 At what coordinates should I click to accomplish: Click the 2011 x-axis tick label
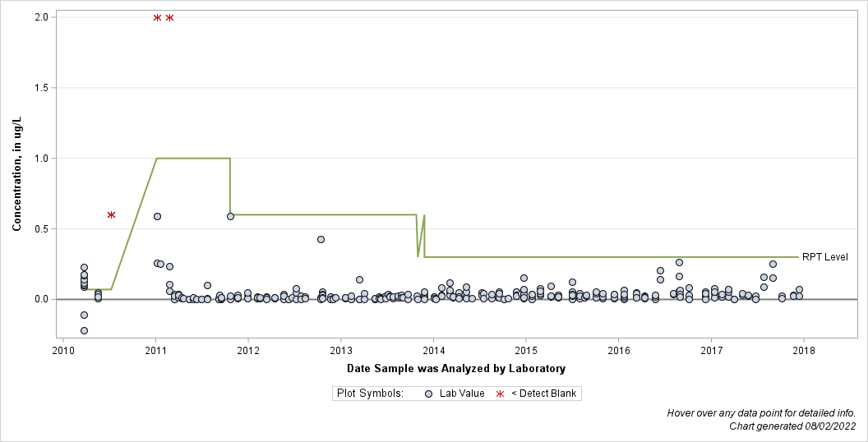pyautogui.click(x=155, y=350)
